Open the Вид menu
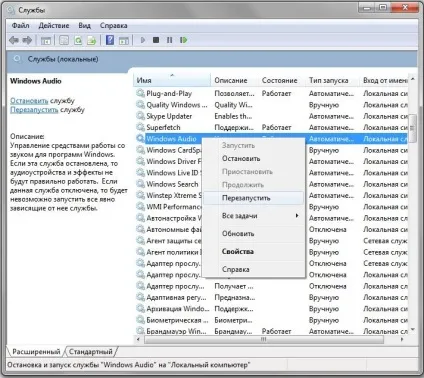Viewport: 424px width, 378px height. click(x=84, y=26)
